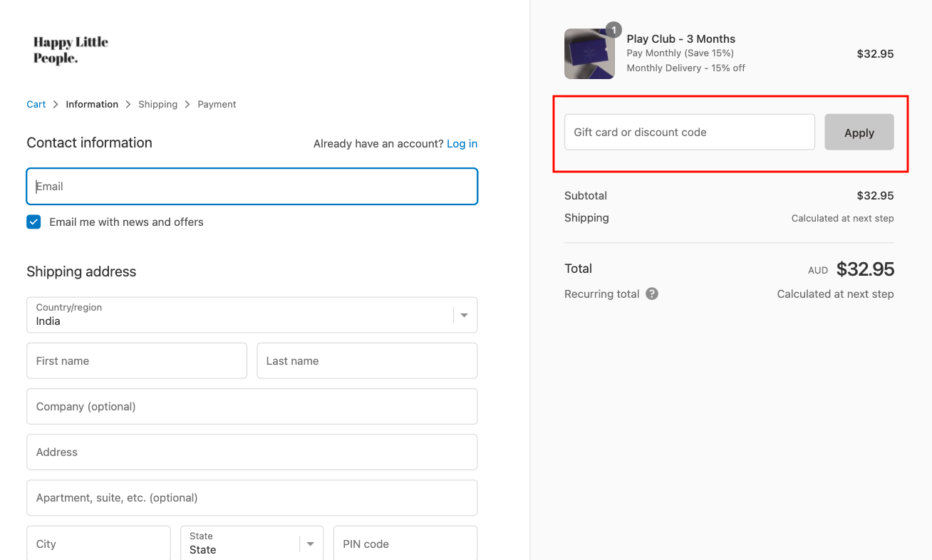Click the 'Play Club - 3 Months' title

[680, 38]
